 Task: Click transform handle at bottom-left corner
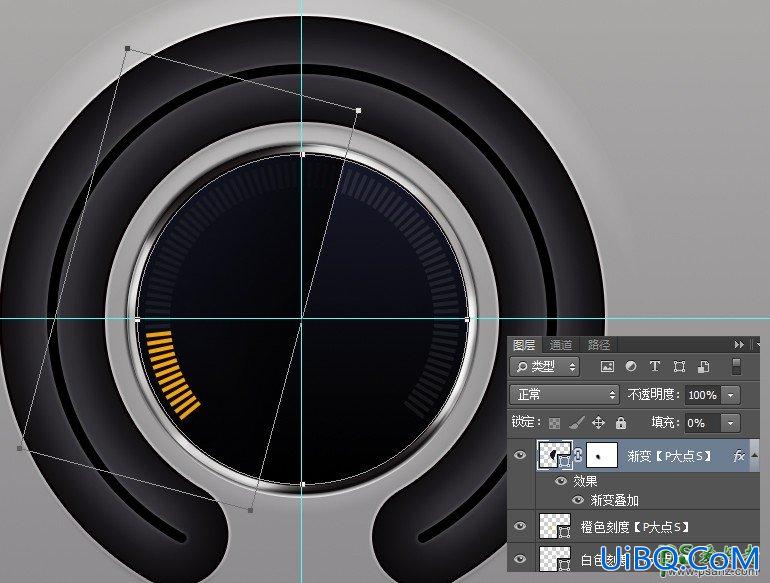click(x=20, y=448)
